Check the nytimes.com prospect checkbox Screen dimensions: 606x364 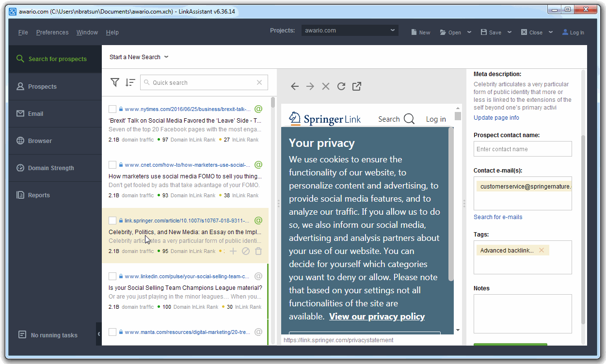[x=112, y=109]
